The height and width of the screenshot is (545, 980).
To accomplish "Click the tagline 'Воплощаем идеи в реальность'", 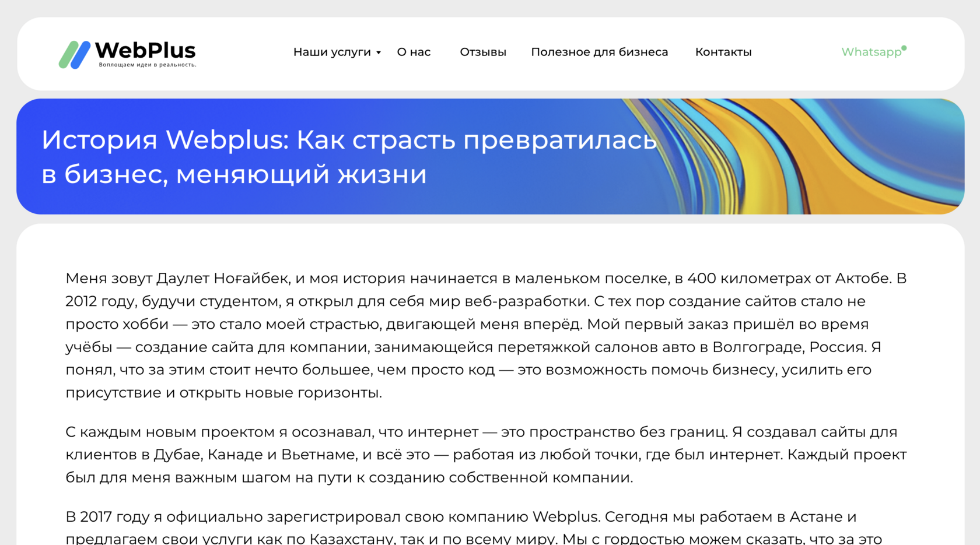I will click(147, 65).
